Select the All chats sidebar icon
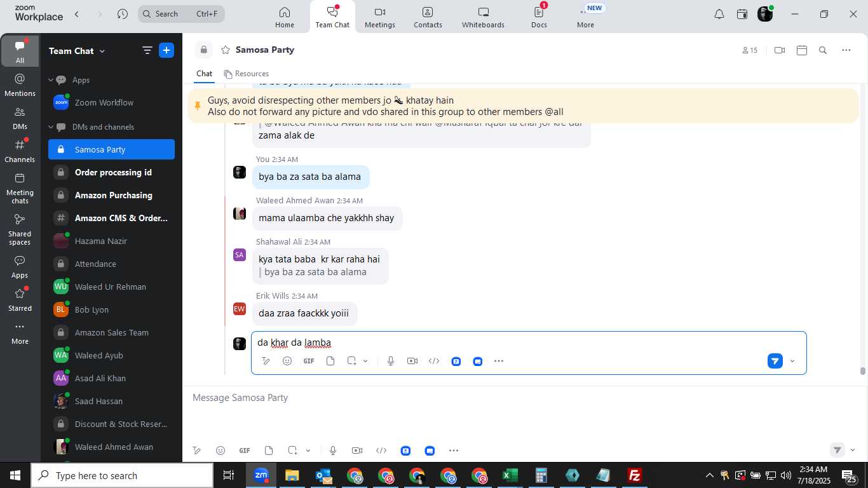 click(x=20, y=51)
